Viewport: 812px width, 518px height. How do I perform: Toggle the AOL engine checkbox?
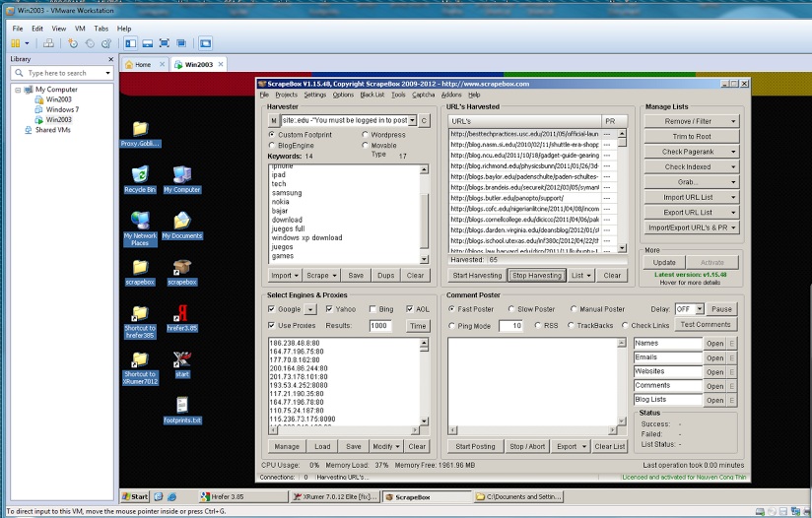point(410,309)
